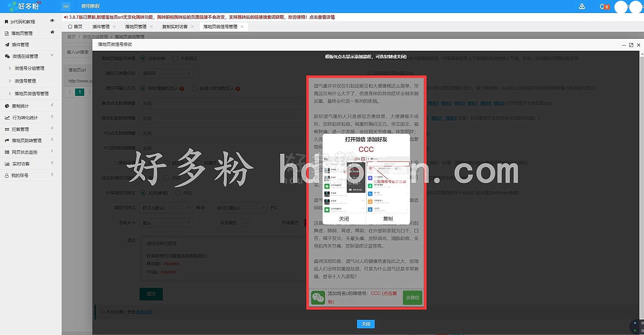Switch to the 落地页管理 tab
Viewport: 644px width, 335px height.
tap(136, 27)
